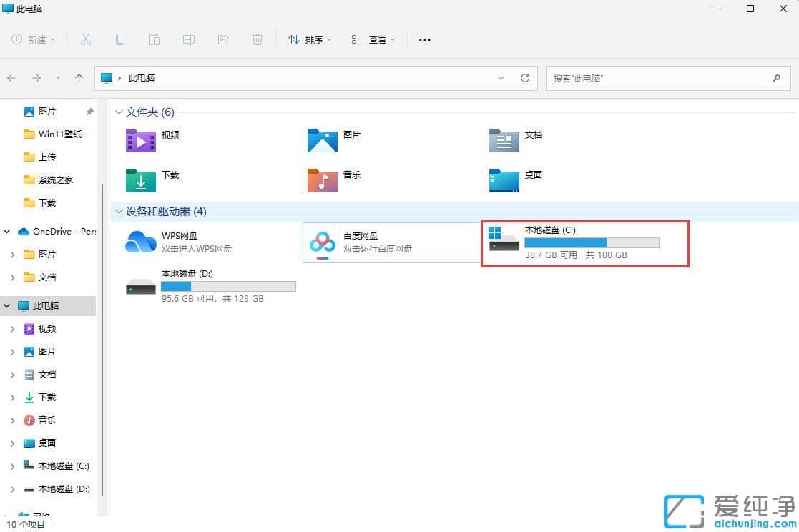This screenshot has height=532, width=799.
Task: Click the C: drive capacity bar
Action: (x=592, y=242)
